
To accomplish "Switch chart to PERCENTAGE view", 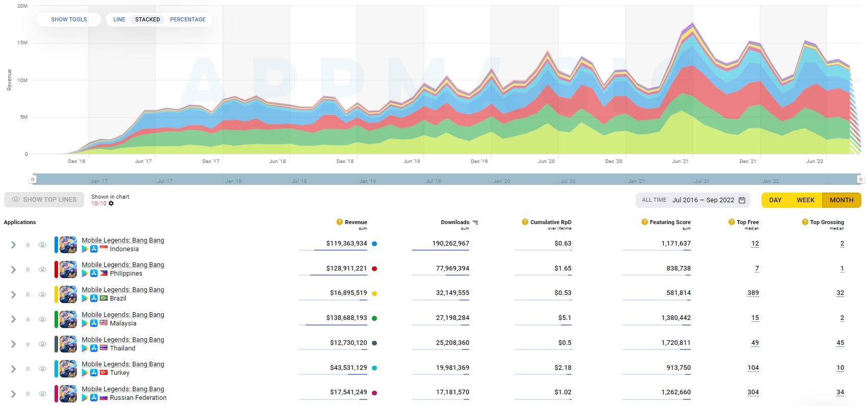I will (188, 19).
